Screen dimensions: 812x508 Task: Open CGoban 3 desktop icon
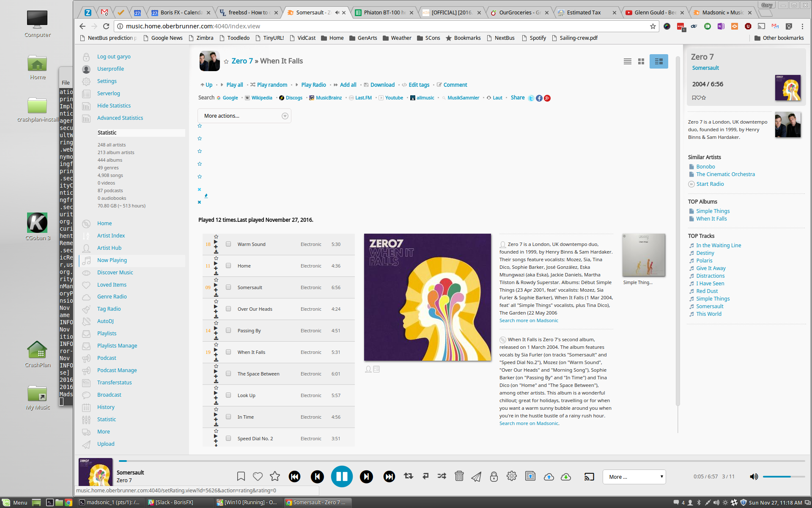tap(37, 226)
